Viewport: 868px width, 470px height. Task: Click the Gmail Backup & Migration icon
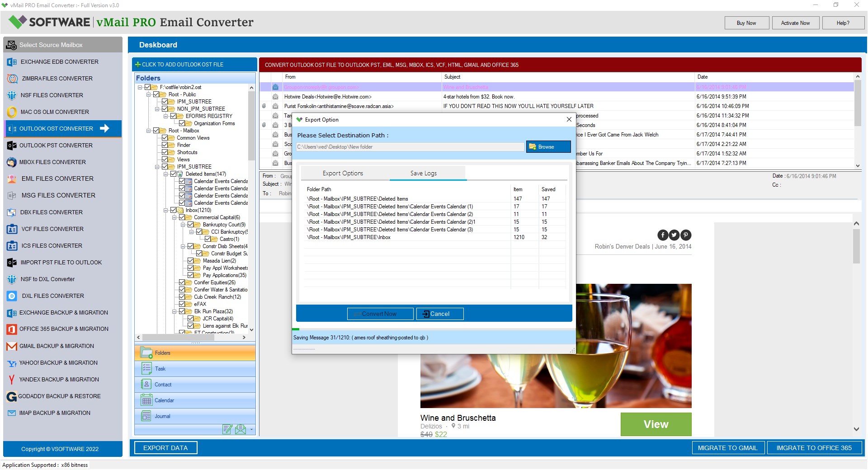point(12,346)
